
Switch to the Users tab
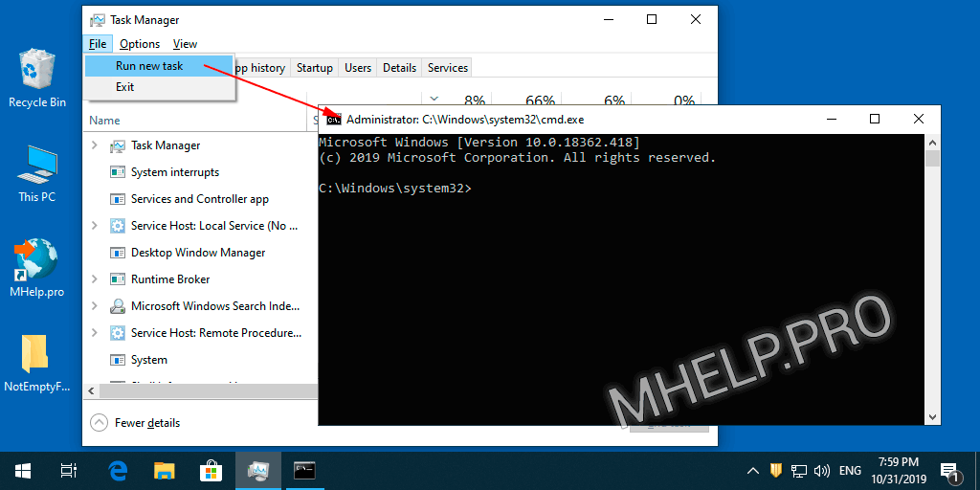pyautogui.click(x=358, y=68)
